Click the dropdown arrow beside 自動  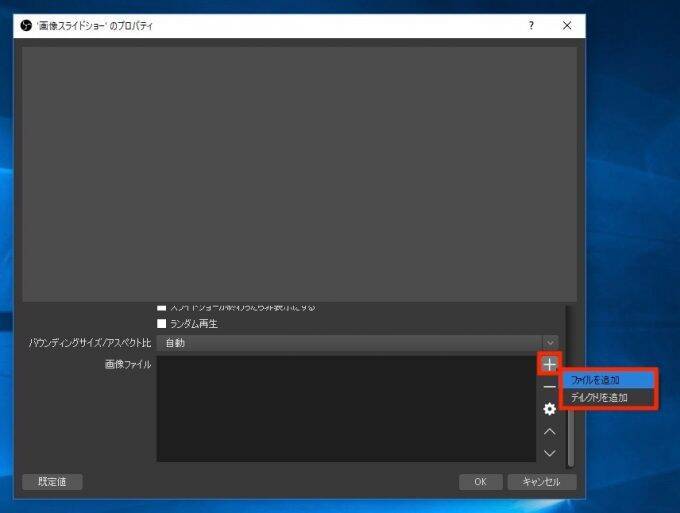tap(549, 343)
